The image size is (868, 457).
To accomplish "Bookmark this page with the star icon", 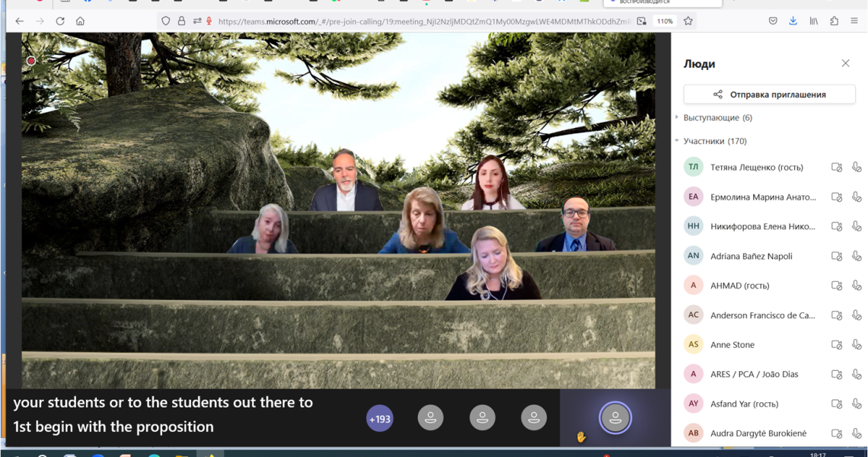I will [688, 21].
